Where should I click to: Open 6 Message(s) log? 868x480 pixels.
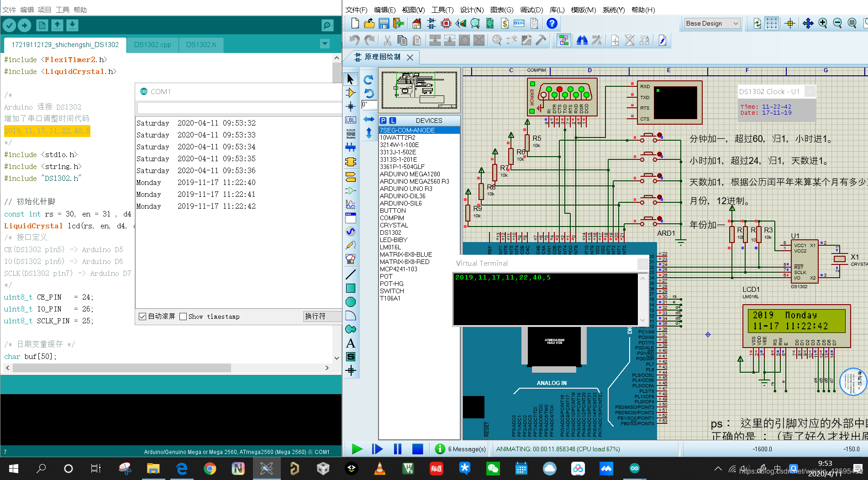point(461,449)
